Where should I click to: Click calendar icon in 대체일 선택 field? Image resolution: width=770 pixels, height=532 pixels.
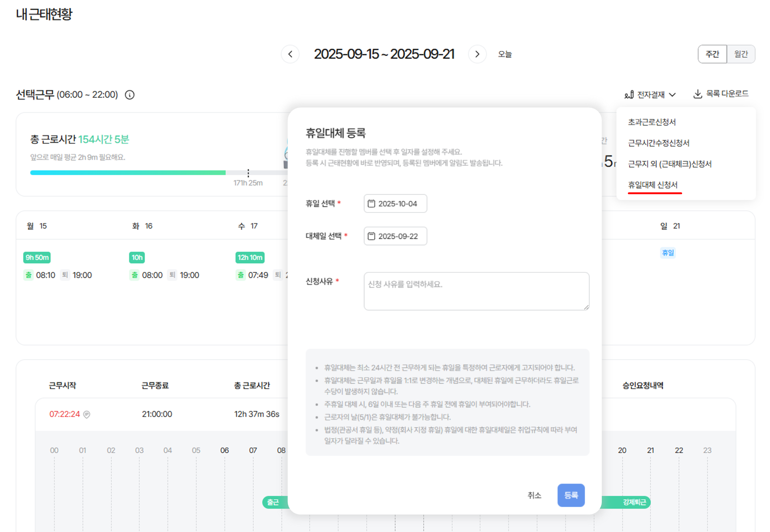click(371, 236)
